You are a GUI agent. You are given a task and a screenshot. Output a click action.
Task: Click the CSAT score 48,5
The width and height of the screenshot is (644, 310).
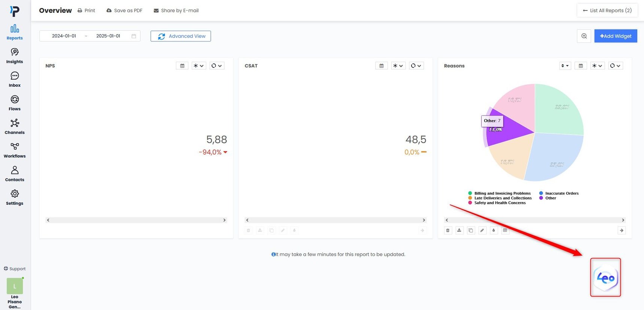pos(416,139)
